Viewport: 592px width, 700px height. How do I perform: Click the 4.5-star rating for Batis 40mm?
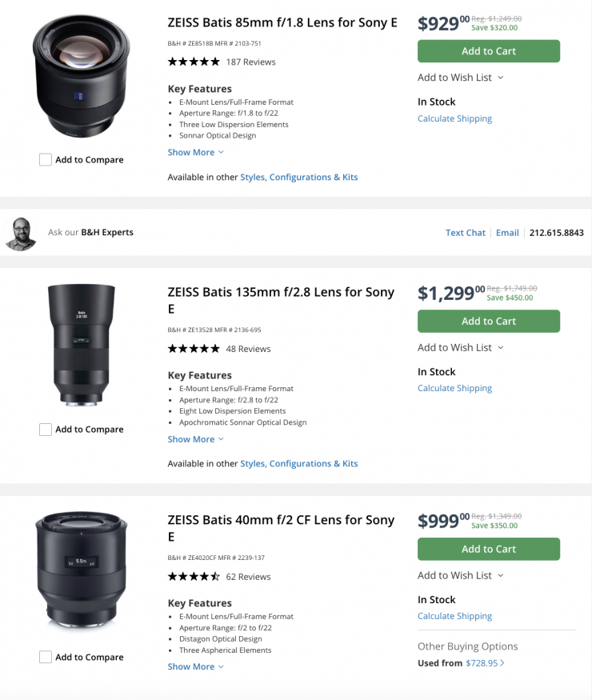point(193,577)
